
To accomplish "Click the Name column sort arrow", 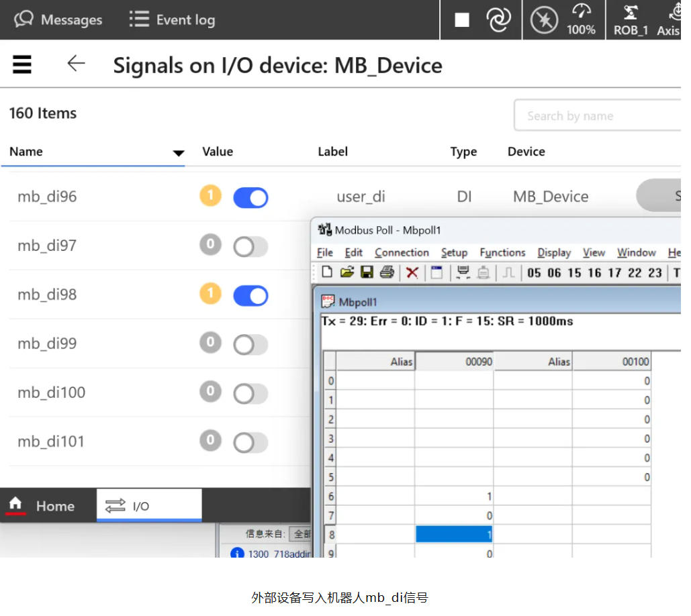I will 178,153.
